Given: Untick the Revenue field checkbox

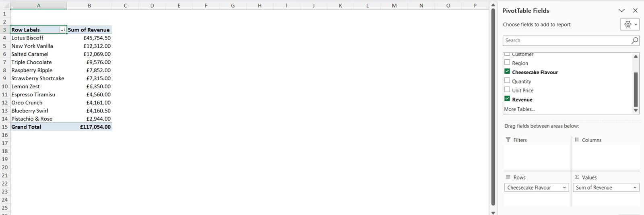Looking at the screenshot, I should (x=507, y=99).
